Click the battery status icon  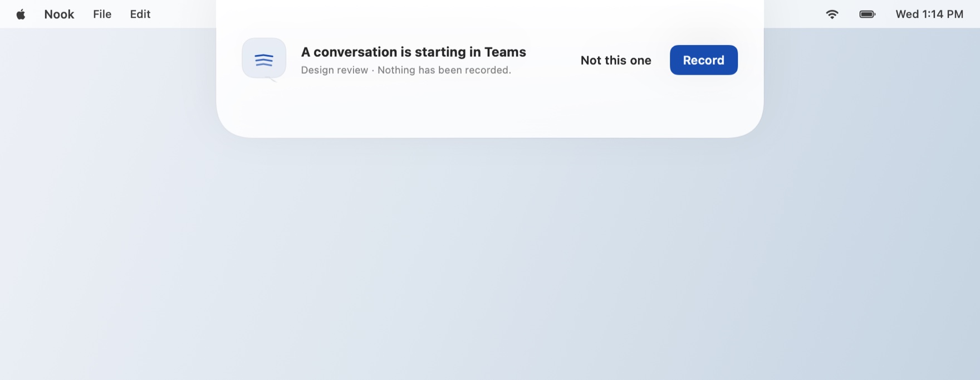(868, 14)
